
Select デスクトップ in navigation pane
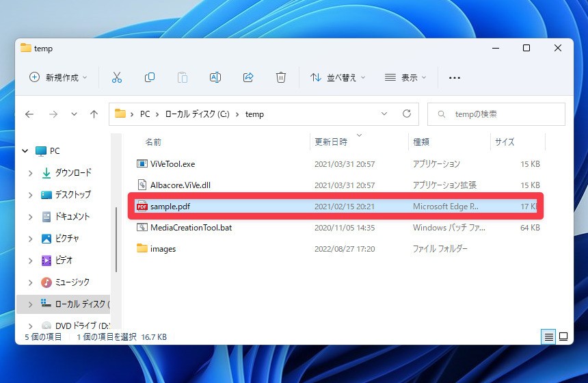(x=72, y=195)
